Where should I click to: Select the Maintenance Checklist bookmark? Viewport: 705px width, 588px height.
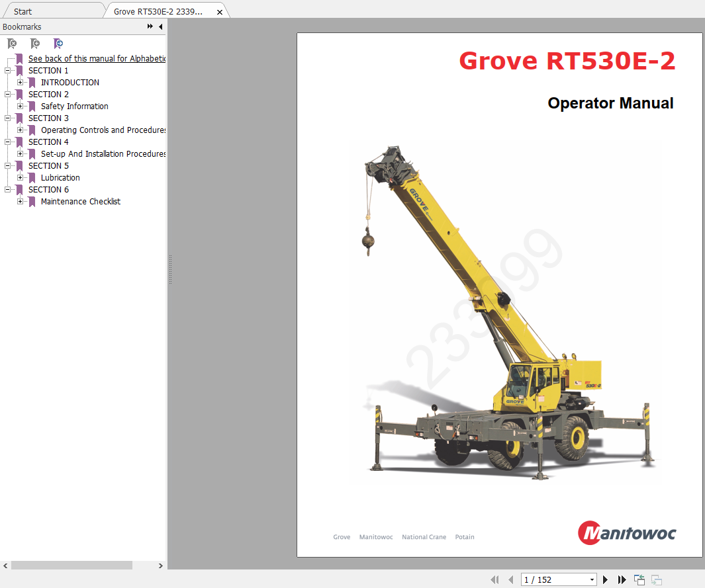(x=80, y=202)
